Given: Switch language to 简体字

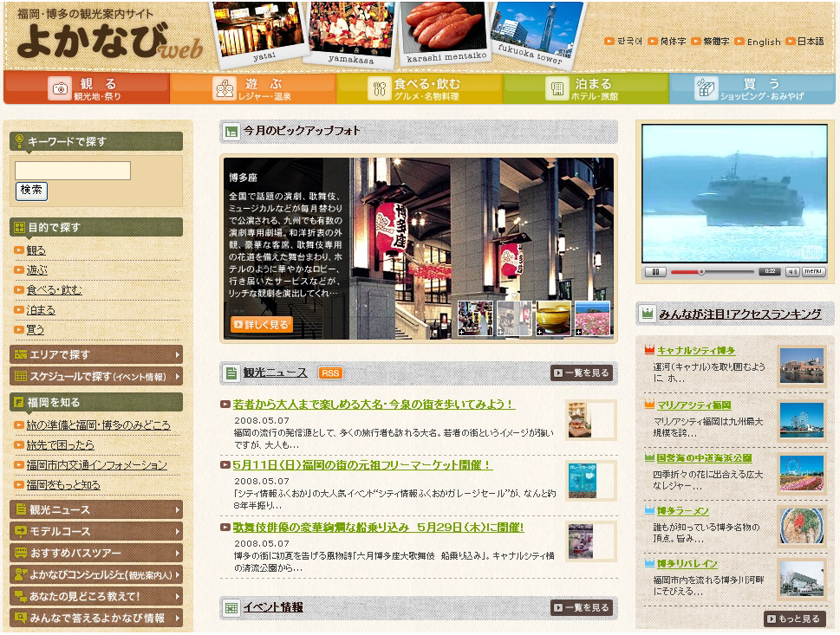Looking at the screenshot, I should click(x=667, y=42).
